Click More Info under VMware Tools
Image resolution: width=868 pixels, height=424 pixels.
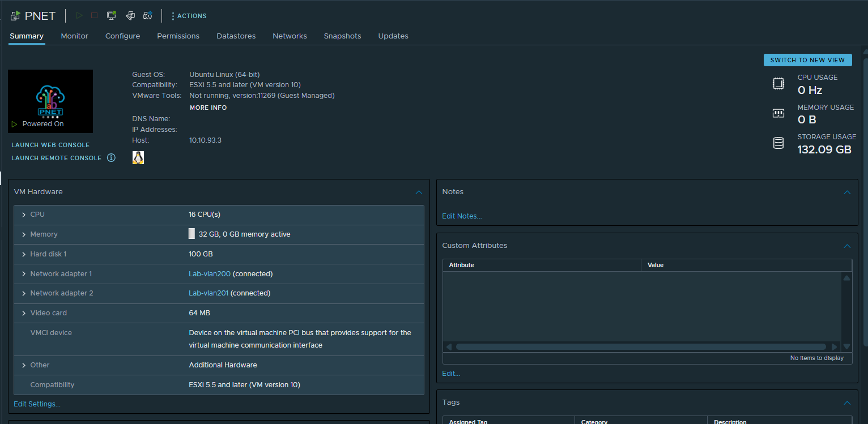coord(208,108)
